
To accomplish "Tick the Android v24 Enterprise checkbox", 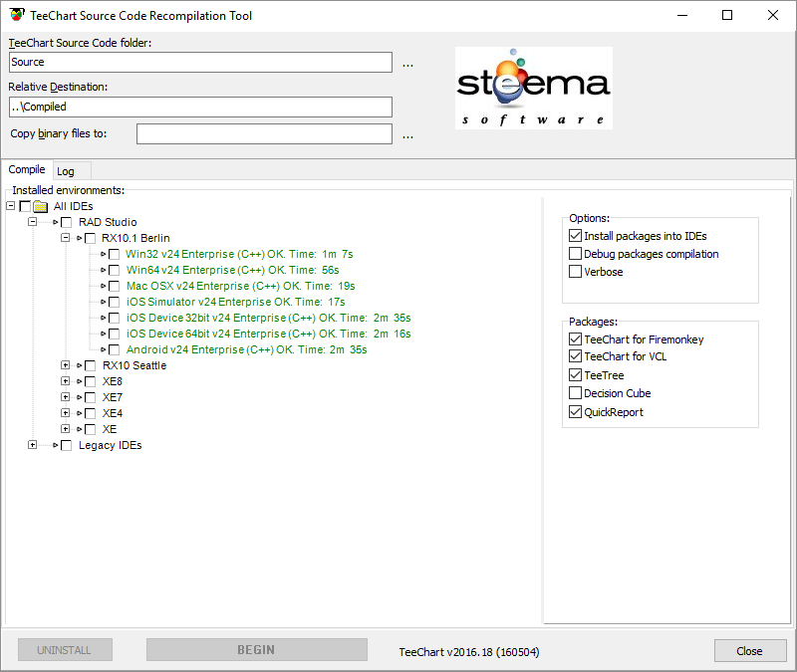I will click(115, 350).
